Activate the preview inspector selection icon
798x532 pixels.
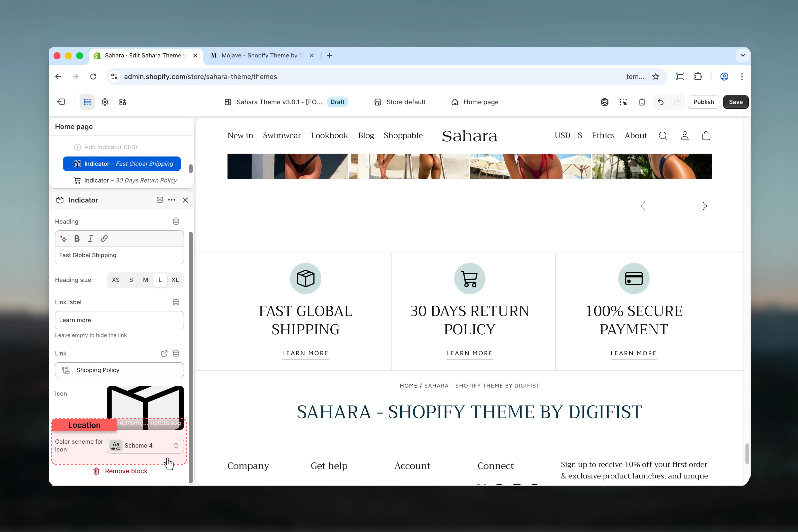(x=623, y=102)
